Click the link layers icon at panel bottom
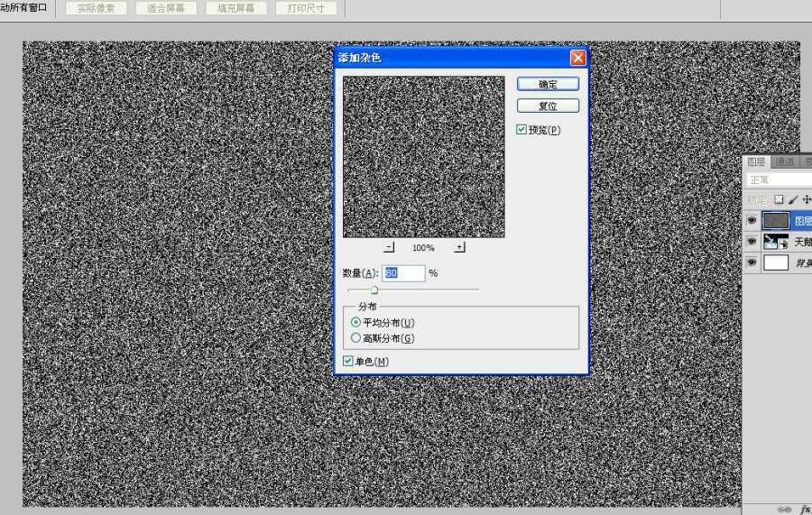Viewport: 812px width, 515px height. (x=786, y=510)
